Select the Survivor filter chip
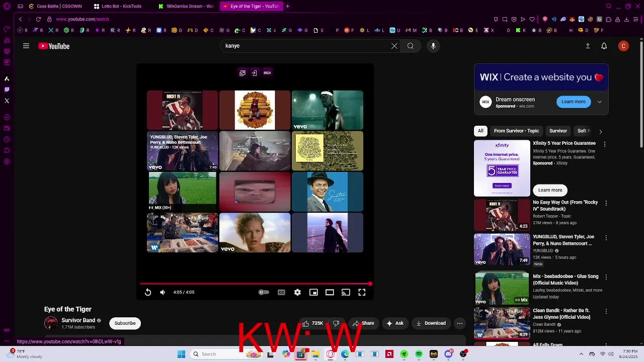Image resolution: width=644 pixels, height=362 pixels. pos(558,131)
